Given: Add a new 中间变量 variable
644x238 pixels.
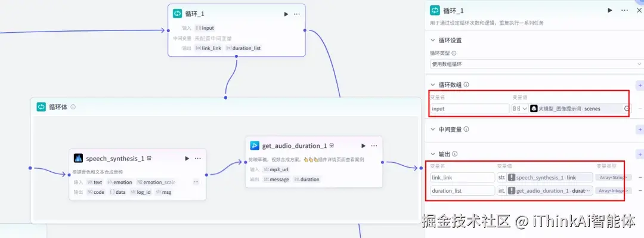Looking at the screenshot, I should (639, 129).
